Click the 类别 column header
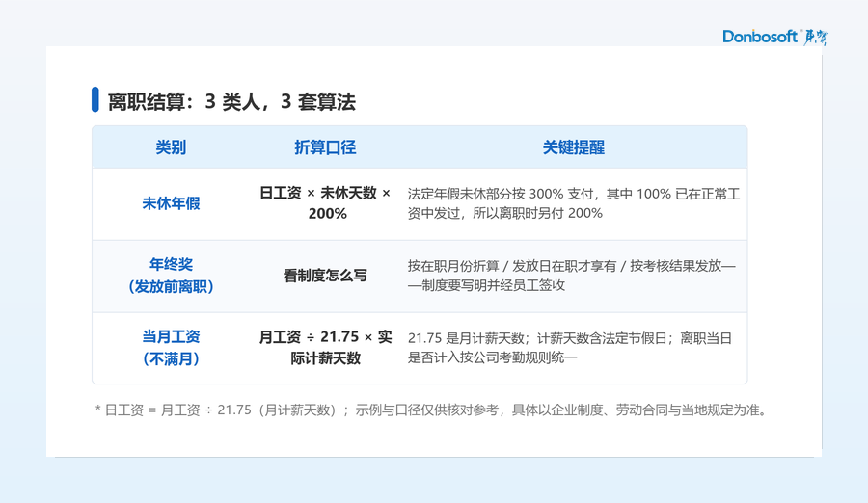The height and width of the screenshot is (503, 868). [171, 147]
